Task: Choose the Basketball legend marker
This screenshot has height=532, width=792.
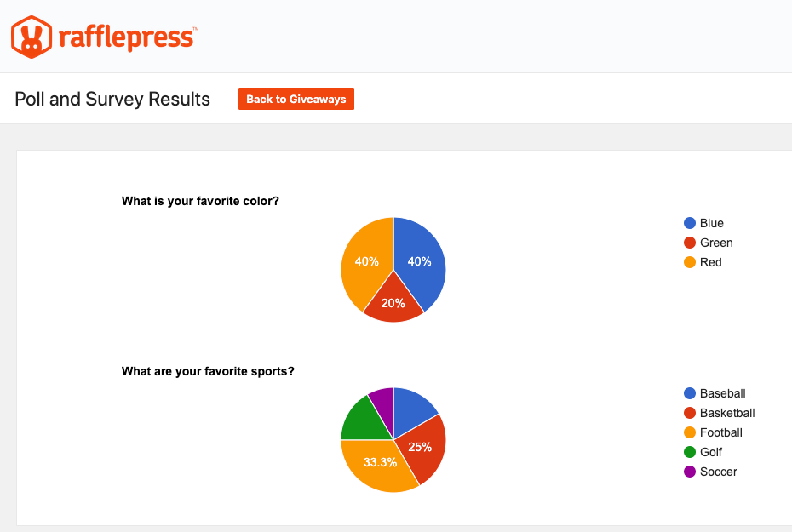Action: pos(690,413)
